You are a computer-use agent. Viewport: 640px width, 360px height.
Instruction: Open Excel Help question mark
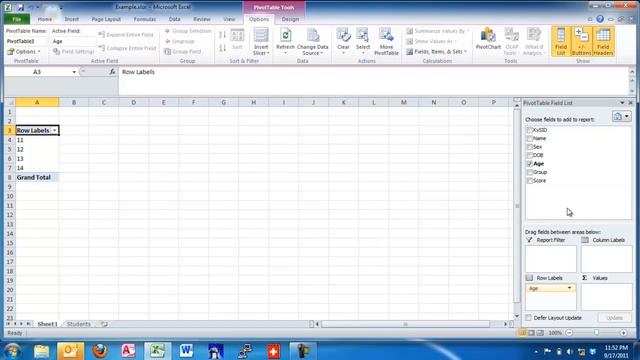600,19
